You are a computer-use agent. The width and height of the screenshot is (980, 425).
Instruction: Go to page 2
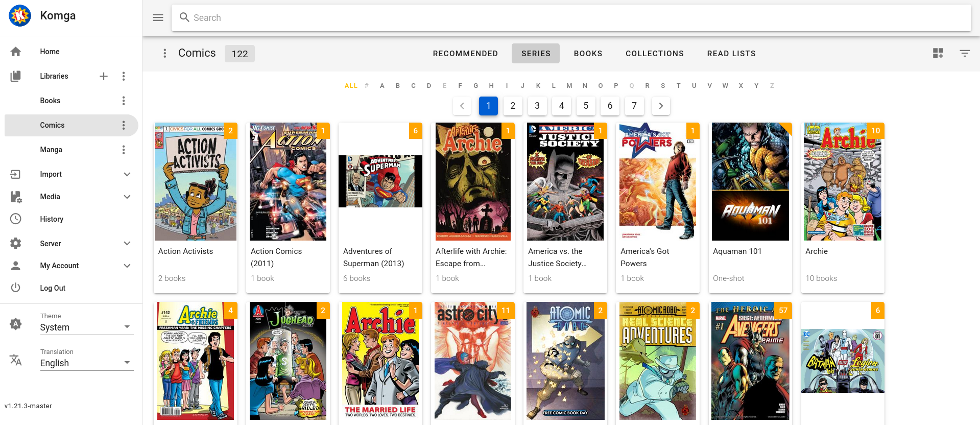513,106
